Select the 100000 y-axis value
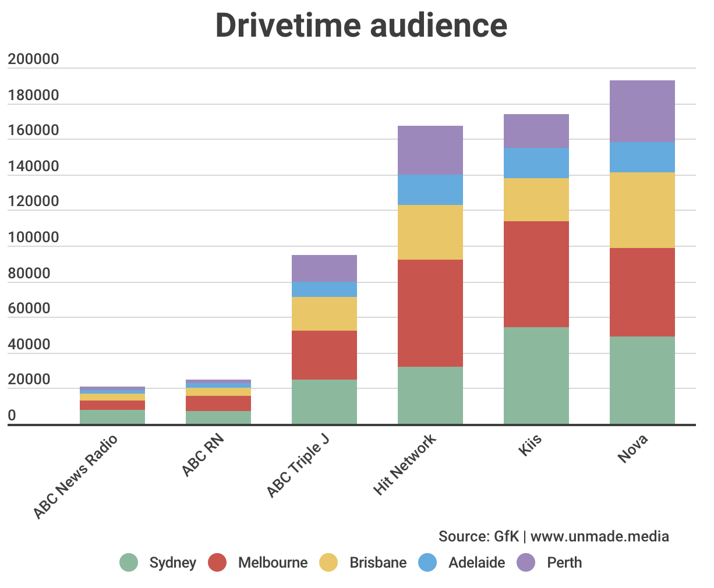The height and width of the screenshot is (588, 714). coord(34,237)
